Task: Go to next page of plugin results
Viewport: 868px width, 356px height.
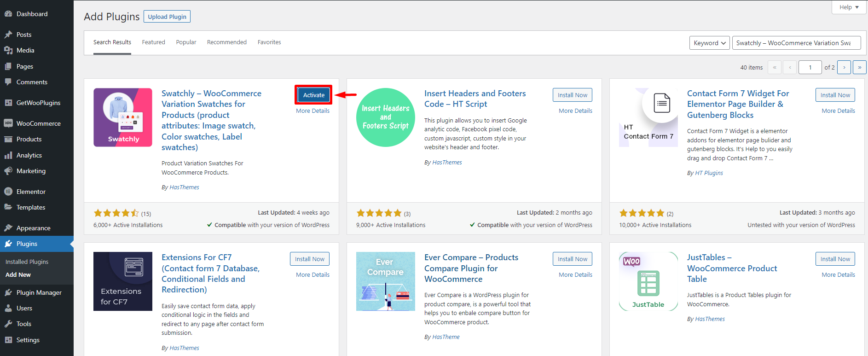Action: (844, 67)
